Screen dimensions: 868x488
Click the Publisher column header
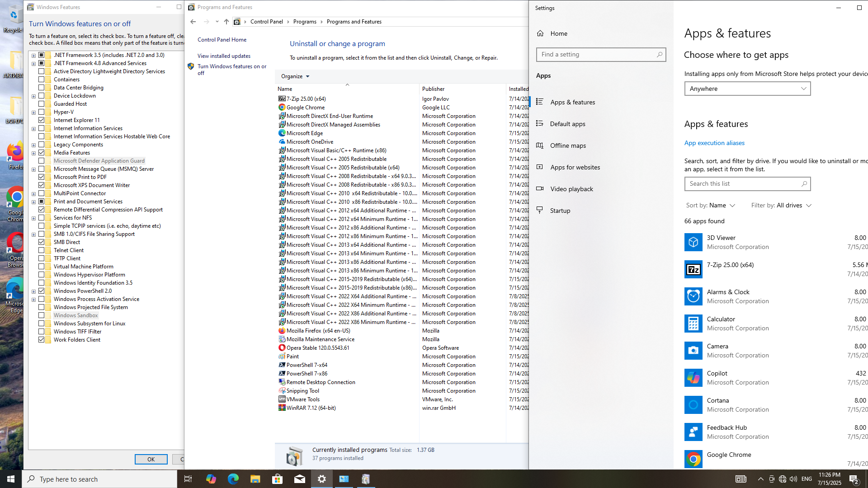(x=462, y=89)
